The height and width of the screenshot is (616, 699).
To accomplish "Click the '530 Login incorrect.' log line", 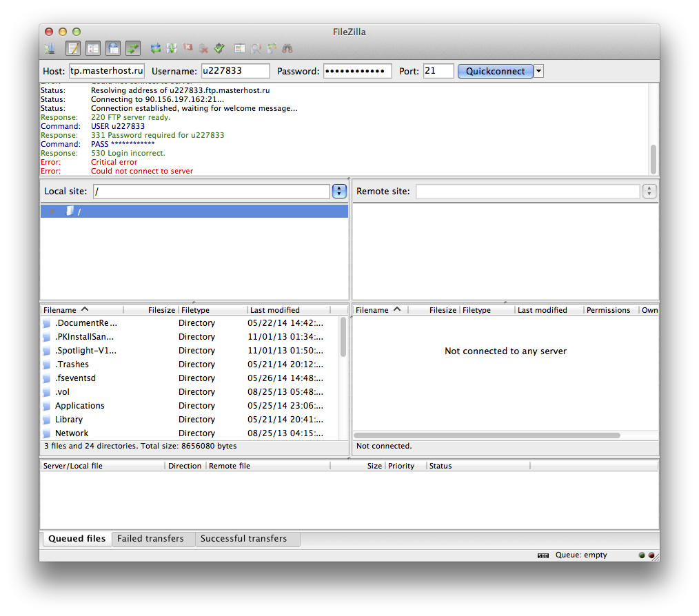I will [x=128, y=153].
